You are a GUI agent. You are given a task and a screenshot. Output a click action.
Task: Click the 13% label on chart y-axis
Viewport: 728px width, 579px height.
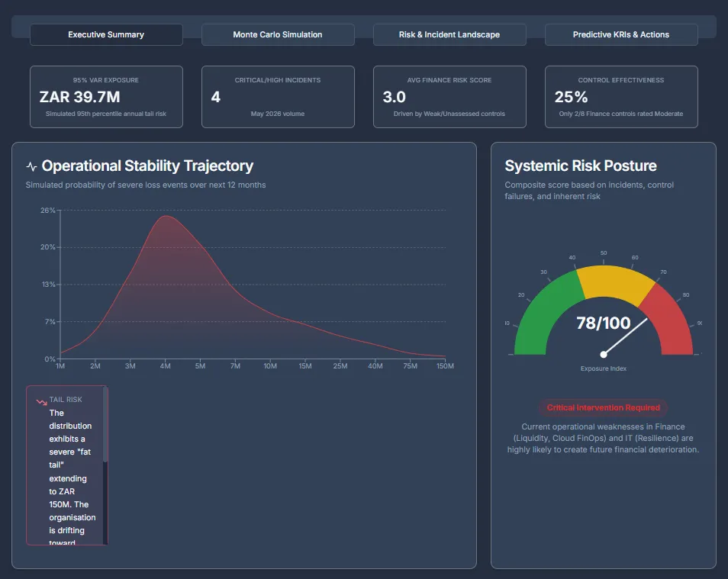(x=48, y=285)
